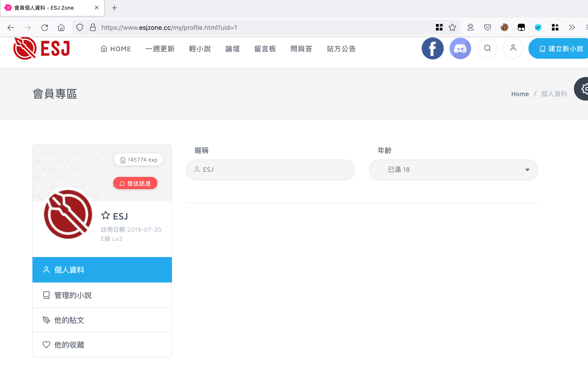Screen dimensions: 588x367
Task: Open a new browser tab
Action: coord(115,8)
